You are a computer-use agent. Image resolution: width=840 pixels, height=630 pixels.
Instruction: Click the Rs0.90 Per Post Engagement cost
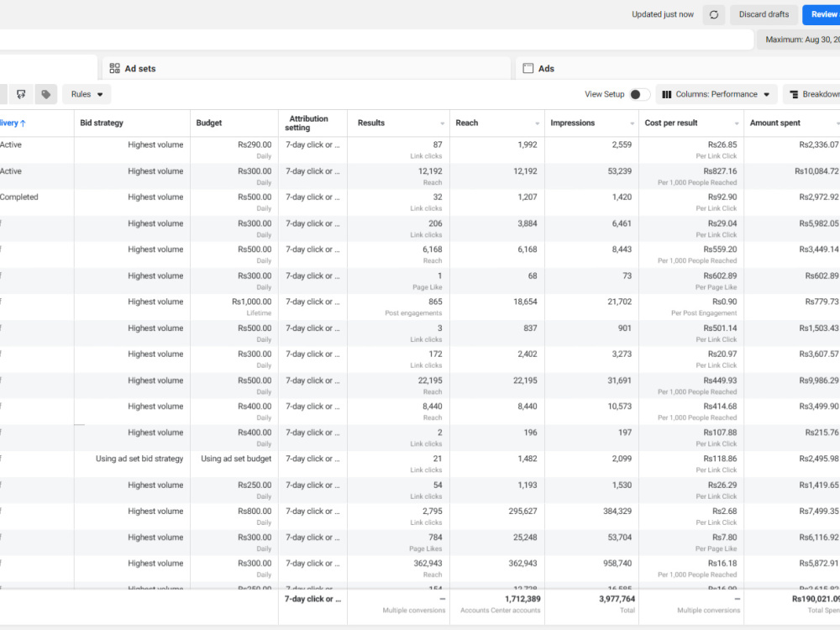point(724,302)
